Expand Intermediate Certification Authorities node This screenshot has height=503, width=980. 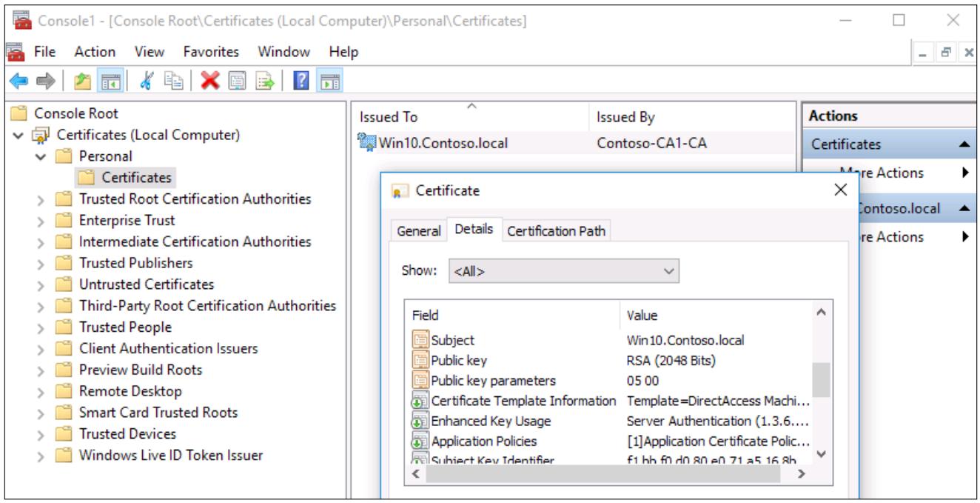click(x=41, y=242)
